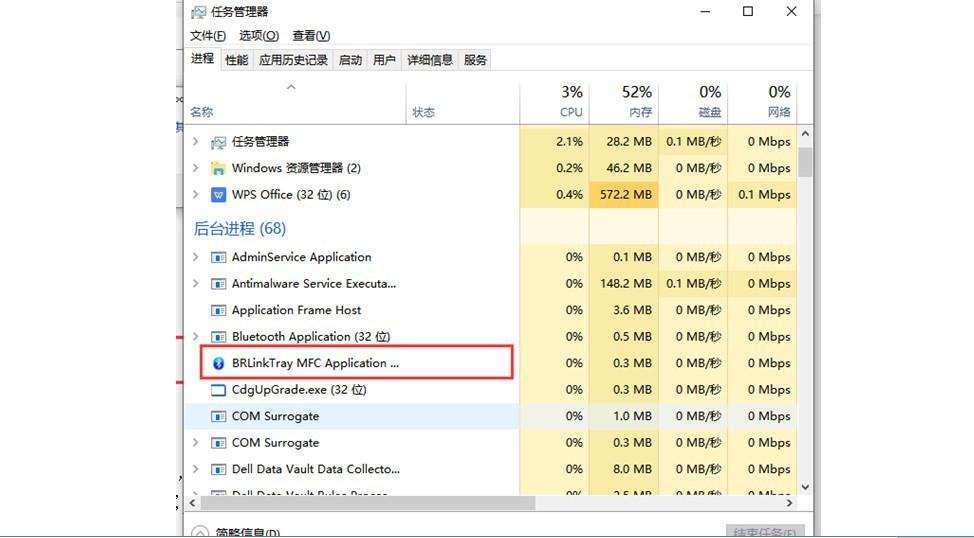Expand the Antimalware Service Executable entry
974x538 pixels.
(x=196, y=284)
